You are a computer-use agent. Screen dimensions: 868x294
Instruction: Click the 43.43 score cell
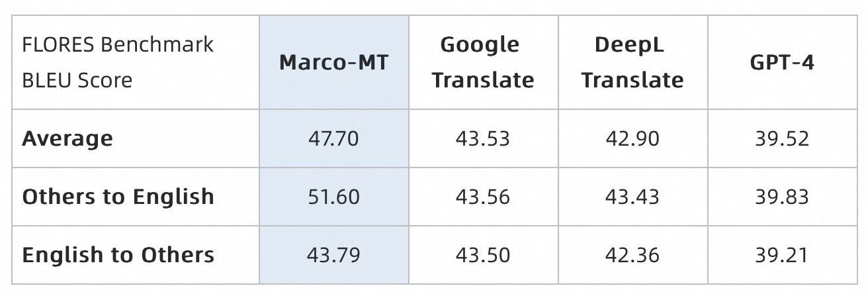coord(632,197)
